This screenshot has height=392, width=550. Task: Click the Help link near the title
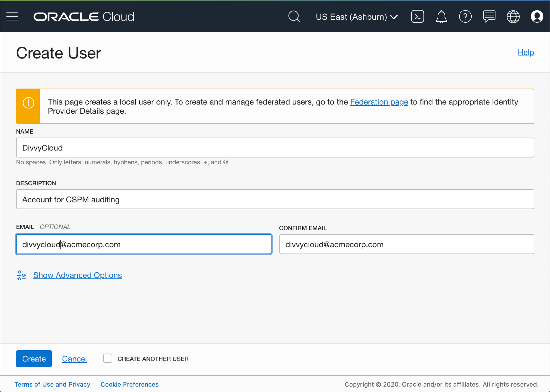click(x=526, y=52)
